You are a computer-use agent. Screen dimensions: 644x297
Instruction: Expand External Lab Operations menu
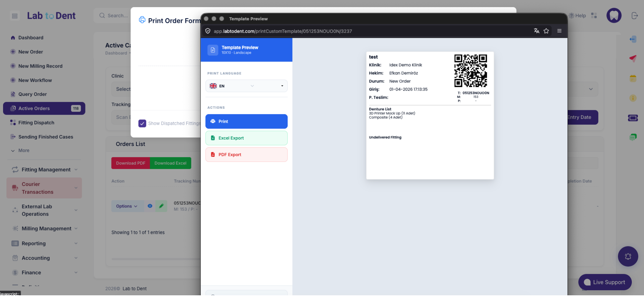tap(44, 210)
